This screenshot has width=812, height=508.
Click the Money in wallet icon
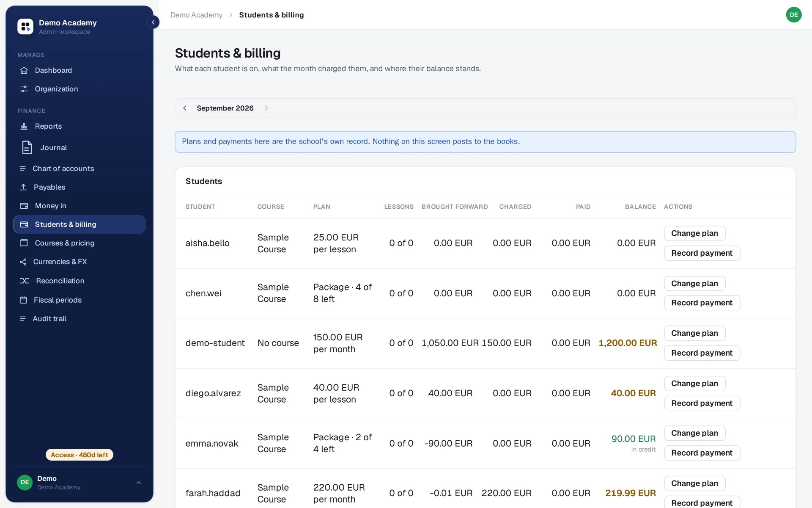[24, 206]
